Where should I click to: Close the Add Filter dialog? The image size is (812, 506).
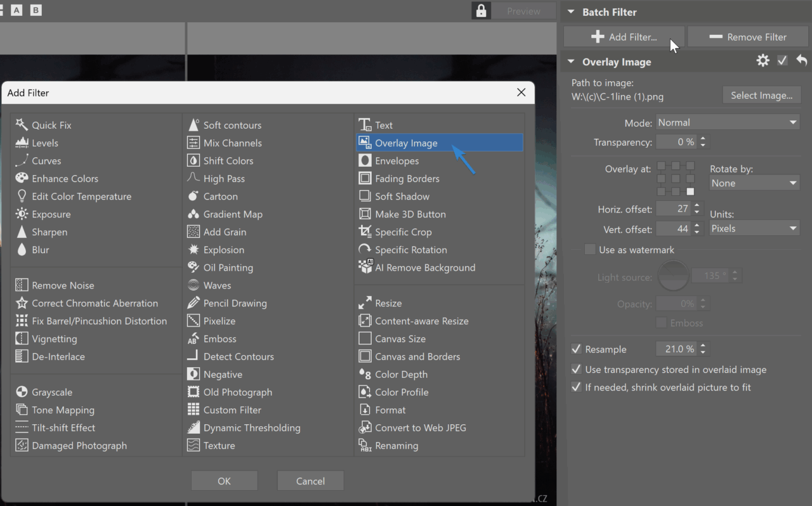tap(521, 92)
